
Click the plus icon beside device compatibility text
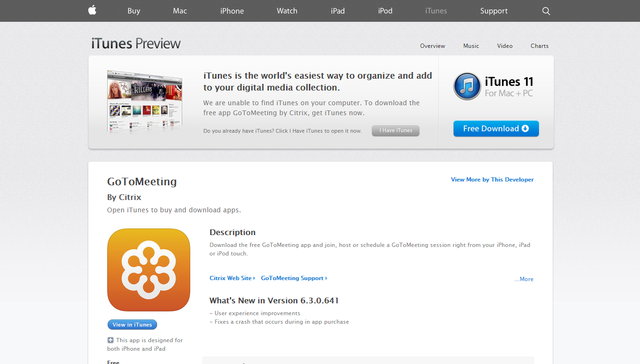[111, 340]
